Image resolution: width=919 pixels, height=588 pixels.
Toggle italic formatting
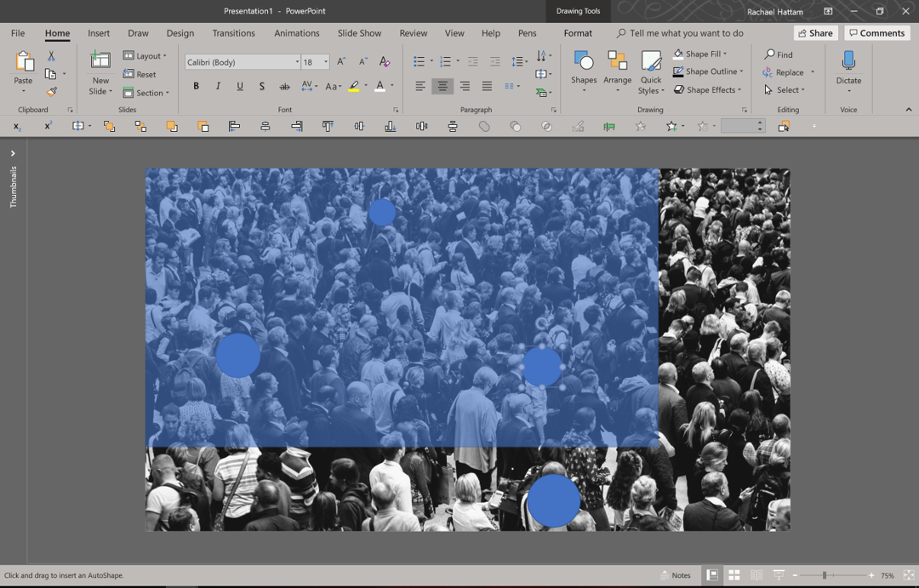point(218,86)
